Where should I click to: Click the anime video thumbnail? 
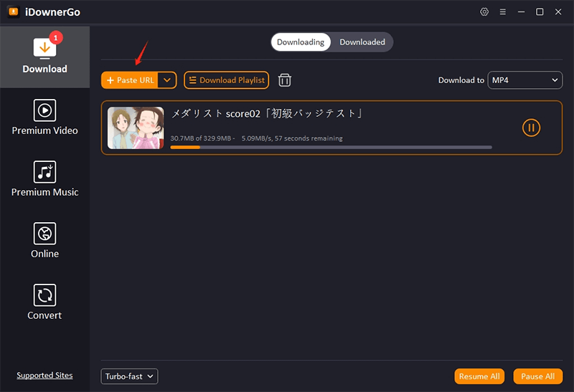(x=136, y=128)
